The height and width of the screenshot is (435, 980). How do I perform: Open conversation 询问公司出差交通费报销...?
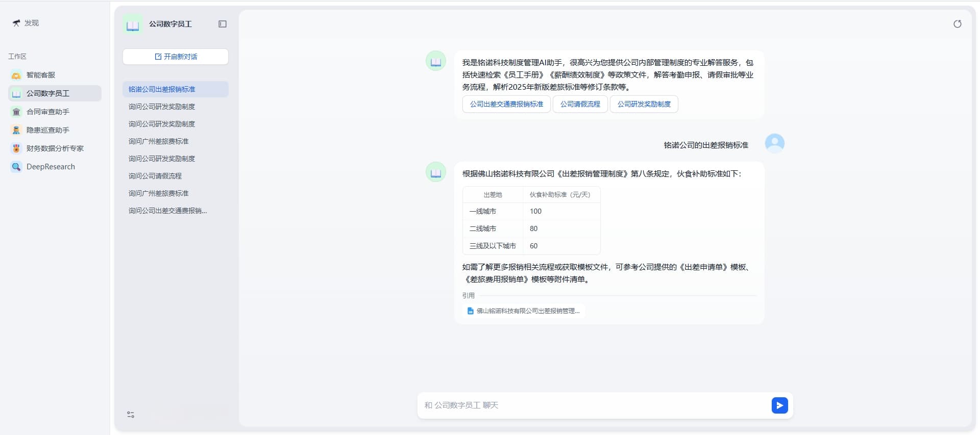coord(176,211)
